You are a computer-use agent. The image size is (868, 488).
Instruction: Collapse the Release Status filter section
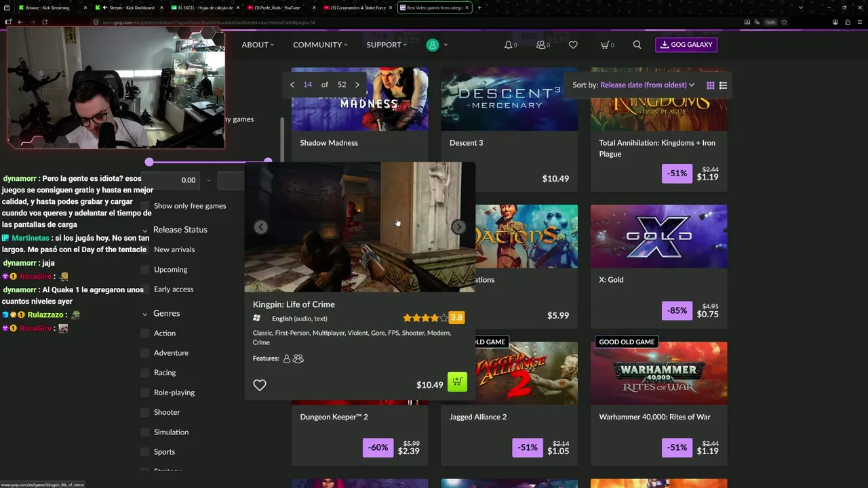click(x=145, y=230)
